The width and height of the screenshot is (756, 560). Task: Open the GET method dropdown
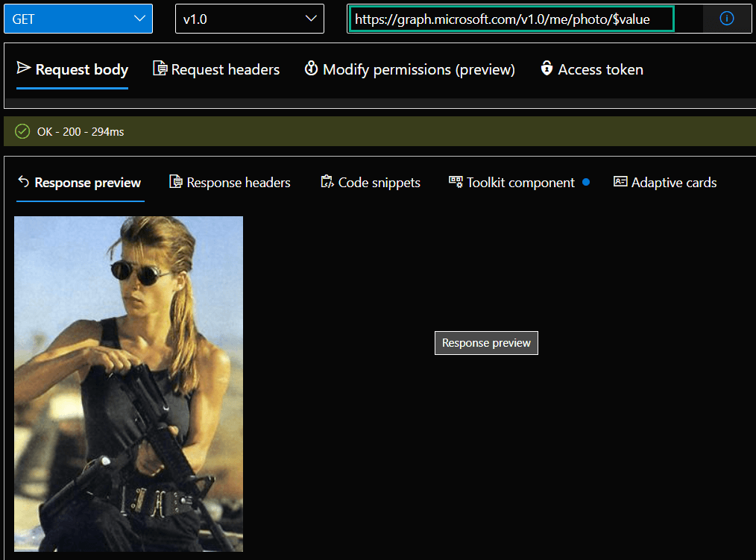[x=78, y=19]
